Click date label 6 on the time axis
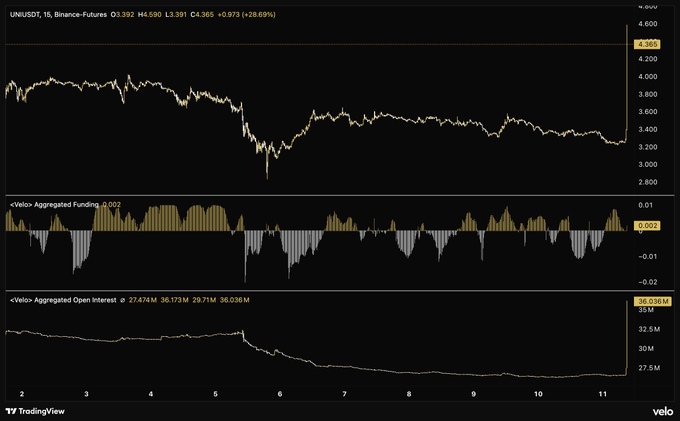 coord(280,394)
